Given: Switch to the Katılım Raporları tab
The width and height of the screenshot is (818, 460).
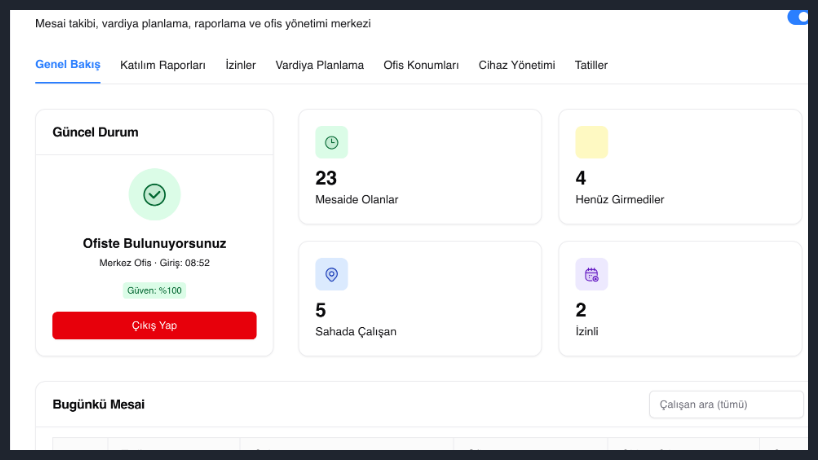Looking at the screenshot, I should pos(163,65).
